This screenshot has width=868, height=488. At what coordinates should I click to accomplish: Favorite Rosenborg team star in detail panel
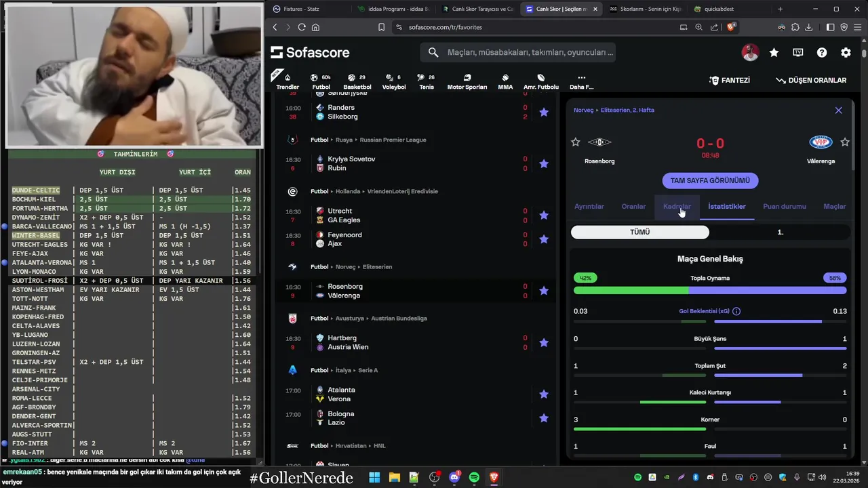pos(576,142)
